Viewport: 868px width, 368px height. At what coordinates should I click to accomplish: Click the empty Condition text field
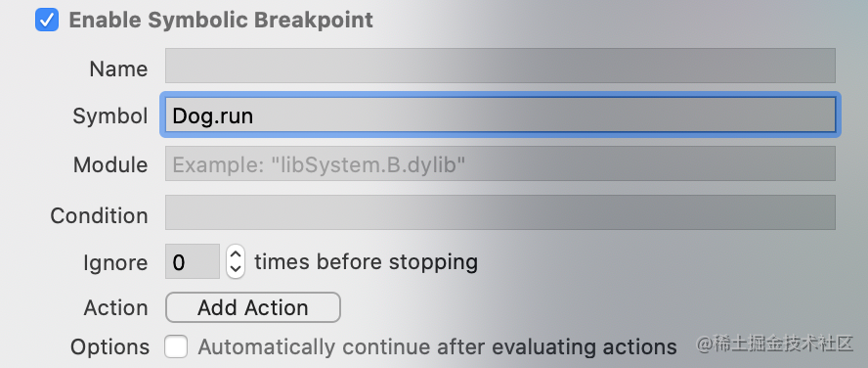click(499, 212)
